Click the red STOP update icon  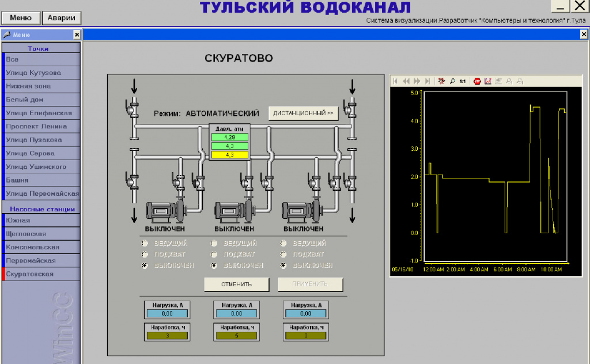(x=477, y=81)
